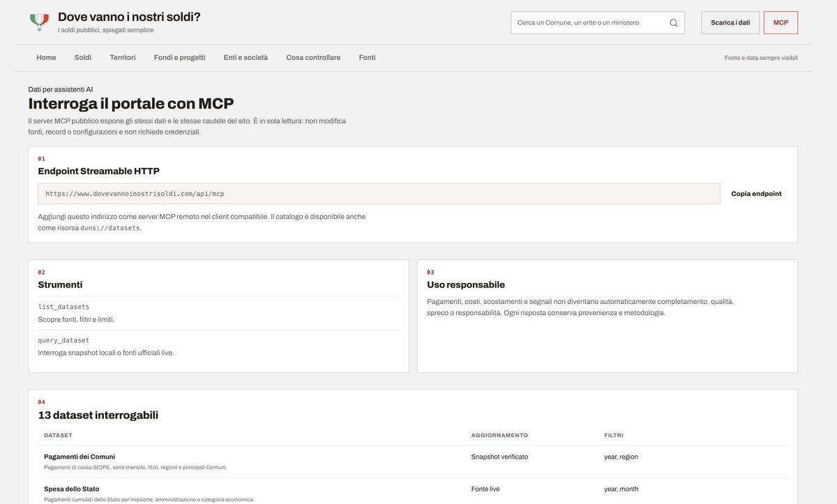Open the Home menu item
Image resolution: width=837 pixels, height=504 pixels.
tap(46, 57)
